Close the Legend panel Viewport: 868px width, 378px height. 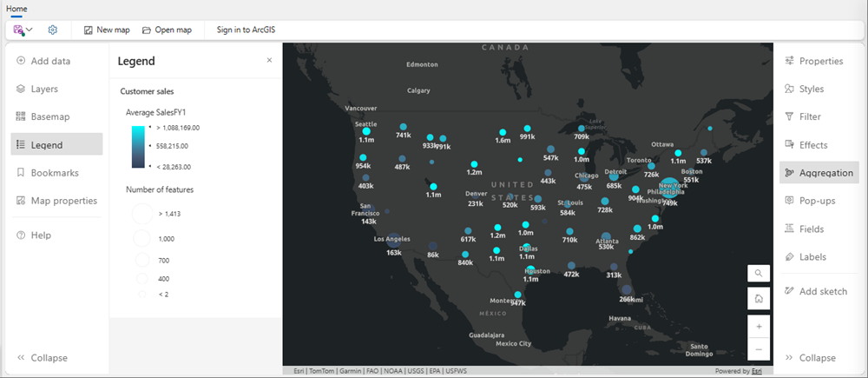point(269,61)
